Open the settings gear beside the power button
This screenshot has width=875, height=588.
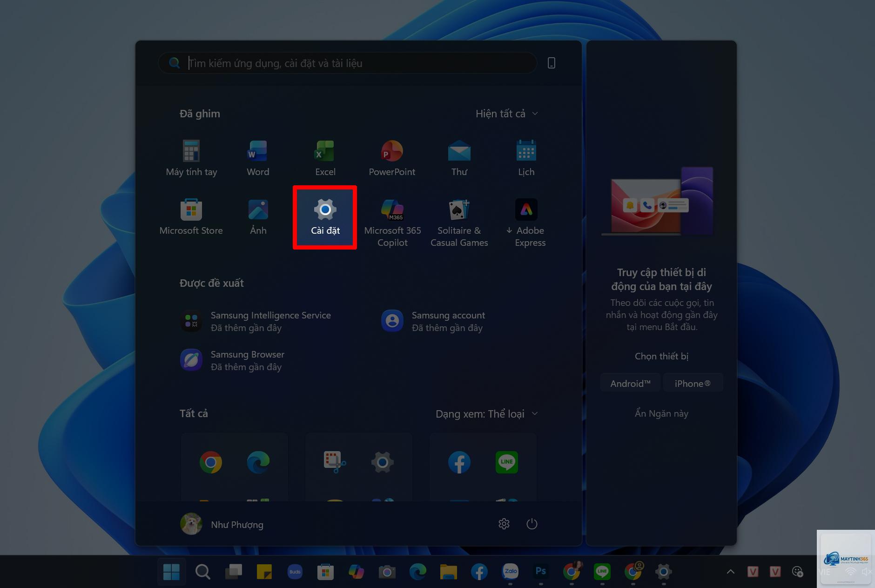point(504,524)
